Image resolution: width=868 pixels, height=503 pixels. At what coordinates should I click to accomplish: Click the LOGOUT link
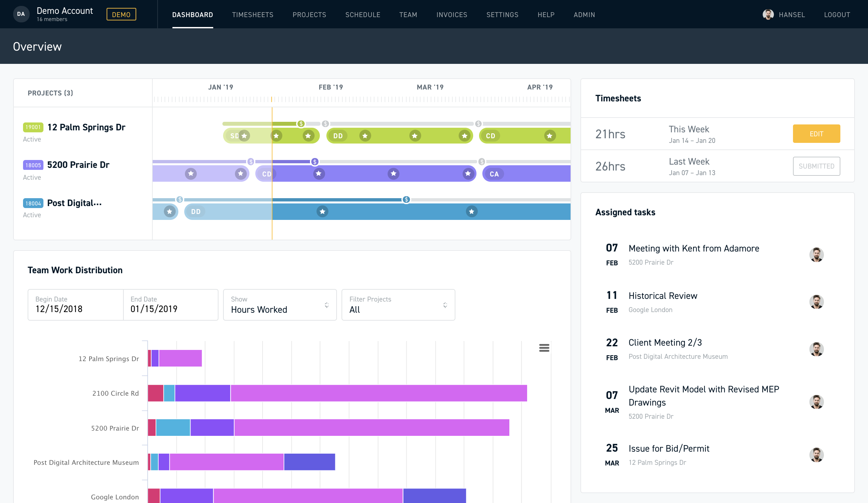837,15
